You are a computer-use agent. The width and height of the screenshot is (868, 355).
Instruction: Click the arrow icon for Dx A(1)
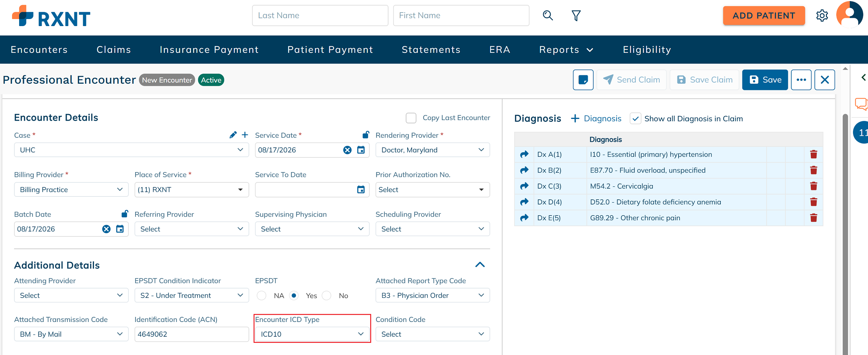(x=524, y=154)
